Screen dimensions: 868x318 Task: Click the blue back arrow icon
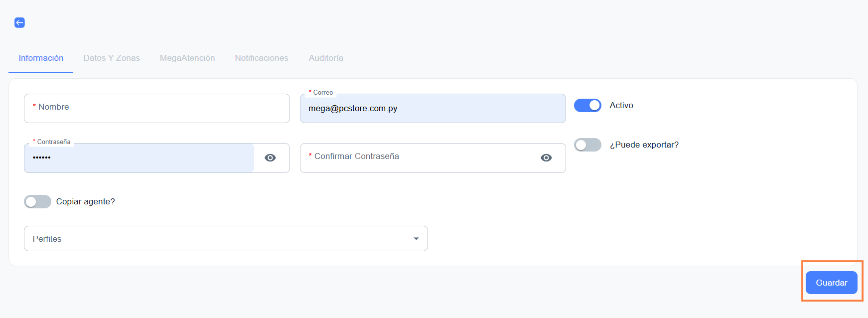pyautogui.click(x=19, y=22)
